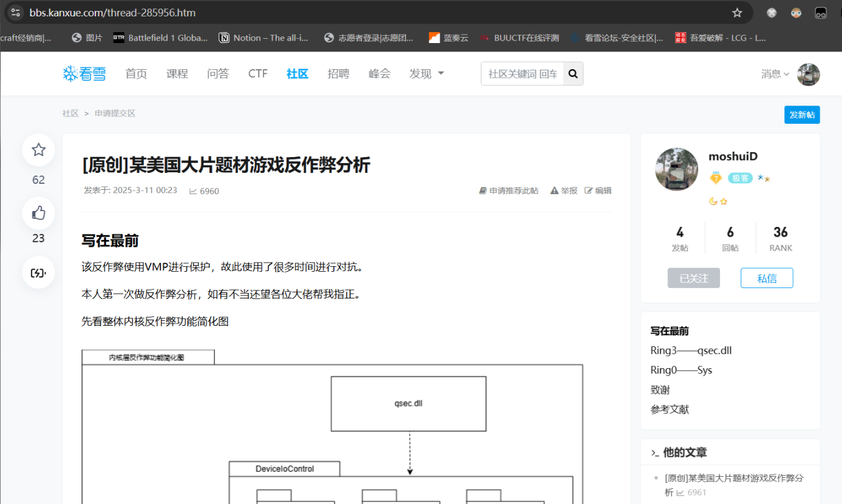Expand the 消息 messages dropdown
The width and height of the screenshot is (842, 504).
click(x=775, y=74)
